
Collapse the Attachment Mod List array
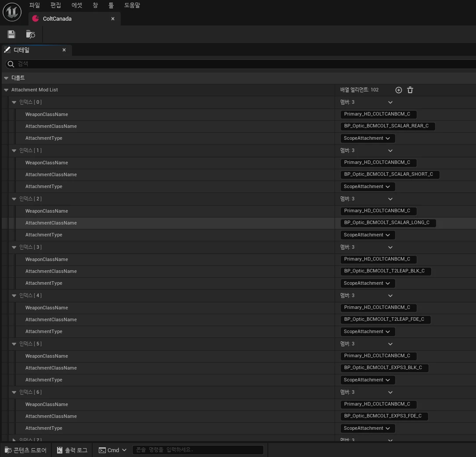[x=6, y=90]
